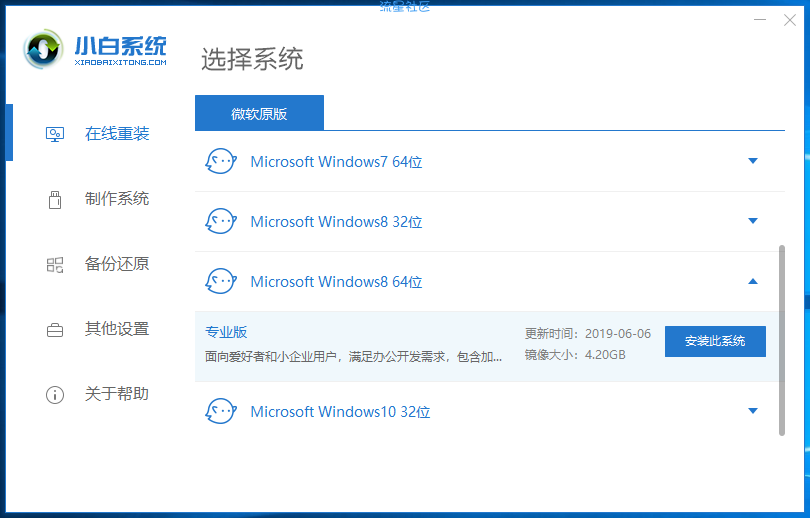This screenshot has height=518, width=810.
Task: Click the 关于帮助 info icon
Action: (55, 395)
